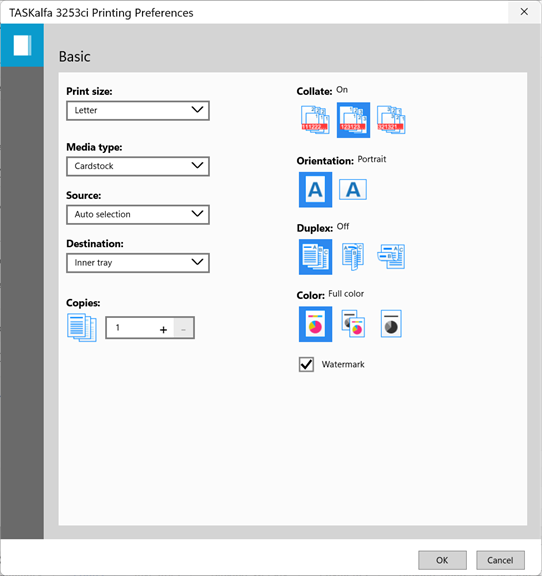Select duplex off icon
The width and height of the screenshot is (542, 576).
(315, 256)
